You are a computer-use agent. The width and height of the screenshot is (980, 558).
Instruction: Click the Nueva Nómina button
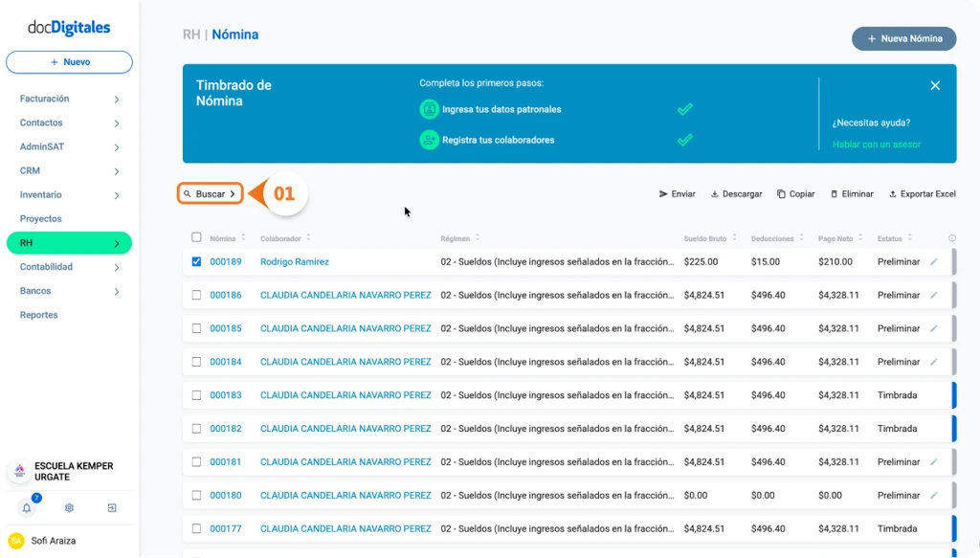click(903, 38)
